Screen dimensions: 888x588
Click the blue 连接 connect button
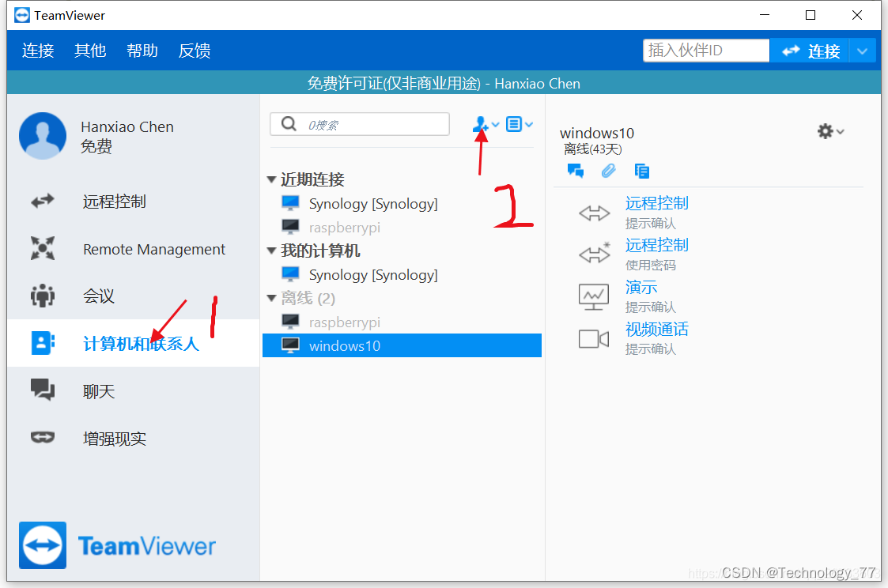click(x=809, y=51)
